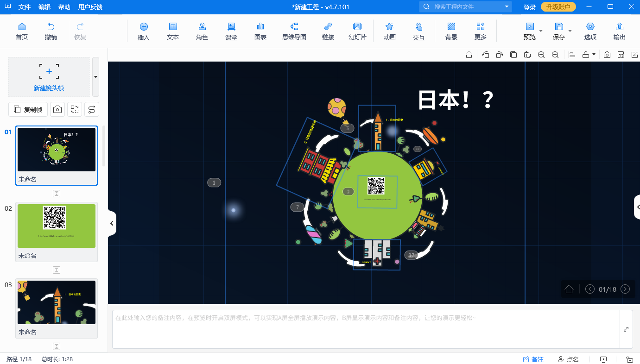The width and height of the screenshot is (640, 364).
Task: Open transition settings below frame 01
Action: 57,194
